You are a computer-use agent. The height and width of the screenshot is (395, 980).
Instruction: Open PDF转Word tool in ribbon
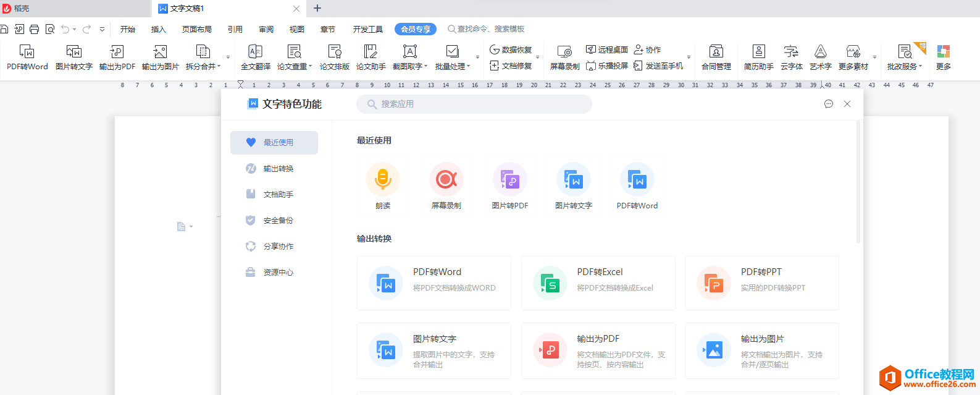pyautogui.click(x=27, y=57)
